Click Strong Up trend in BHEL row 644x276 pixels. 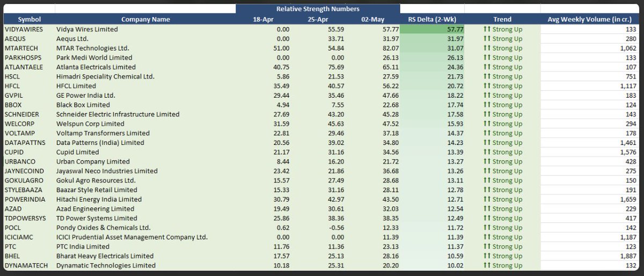pos(502,256)
